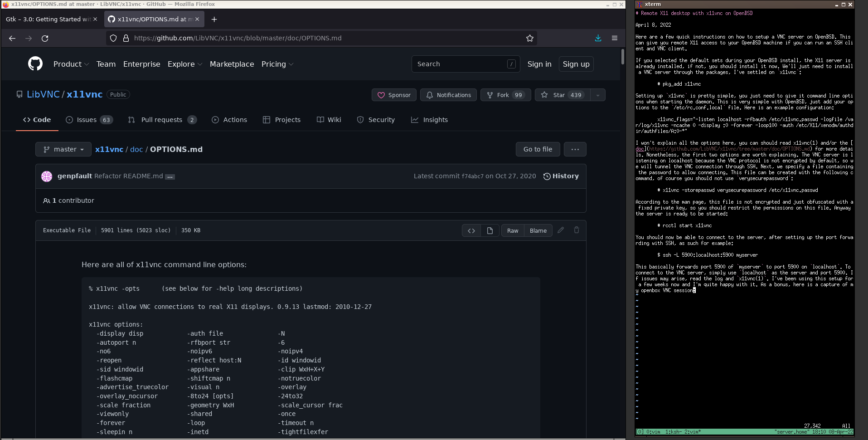Click genpfault's avatar image
Screen dimensions: 868x440
click(47, 176)
